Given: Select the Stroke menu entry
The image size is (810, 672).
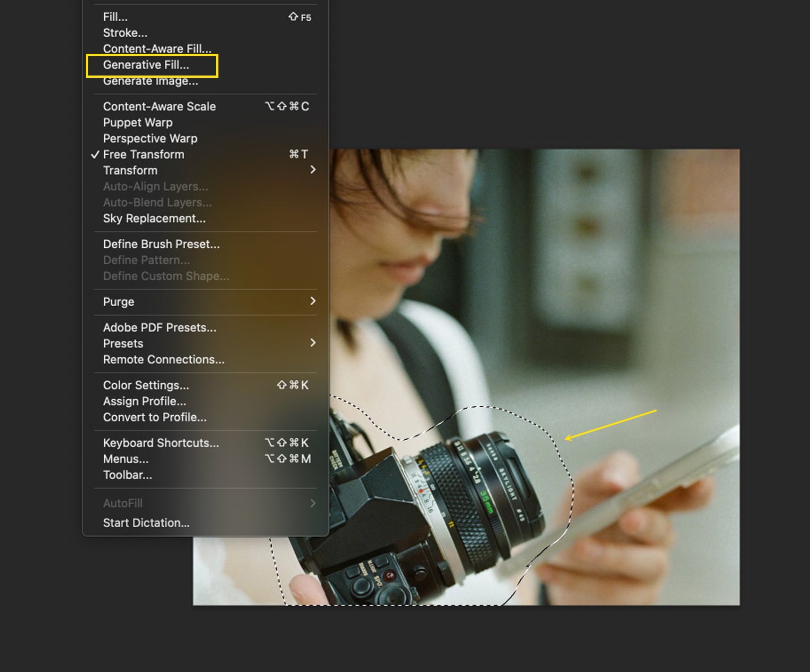Looking at the screenshot, I should (x=125, y=33).
